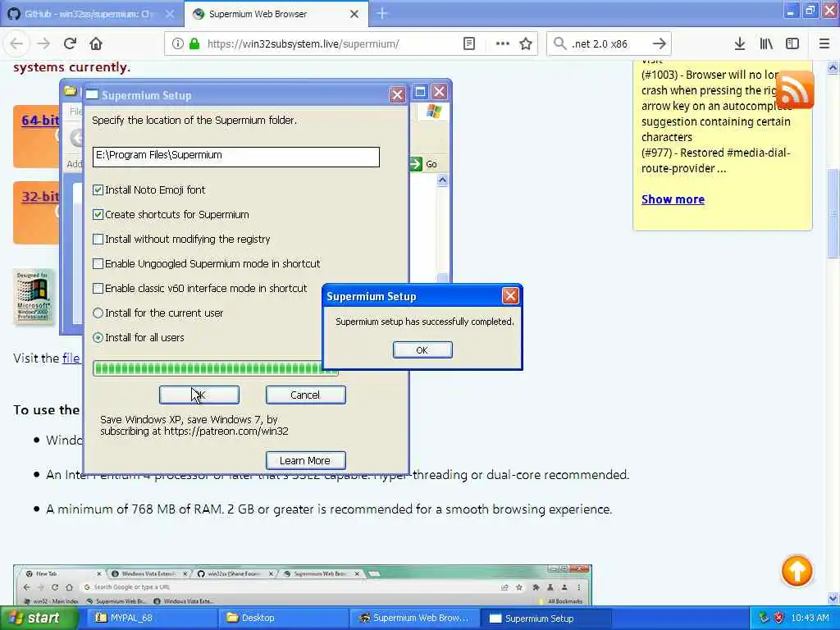Select Install for all users
The height and width of the screenshot is (630, 840).
coord(98,337)
